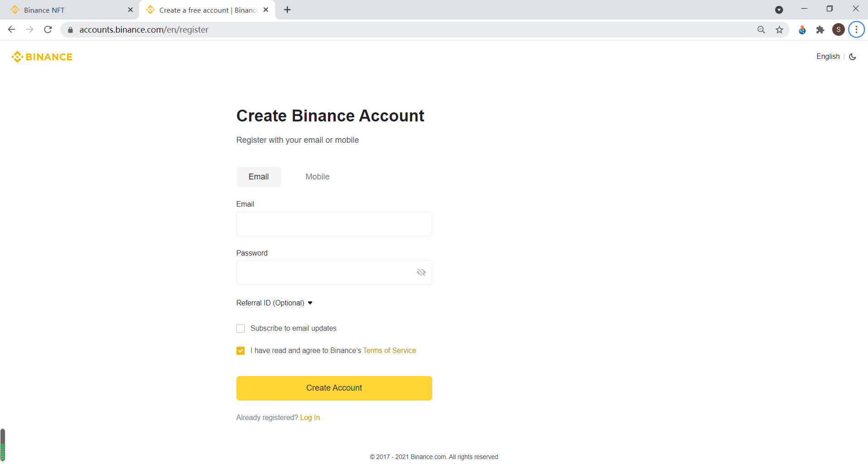
Task: Click the address bar URL
Action: click(144, 30)
